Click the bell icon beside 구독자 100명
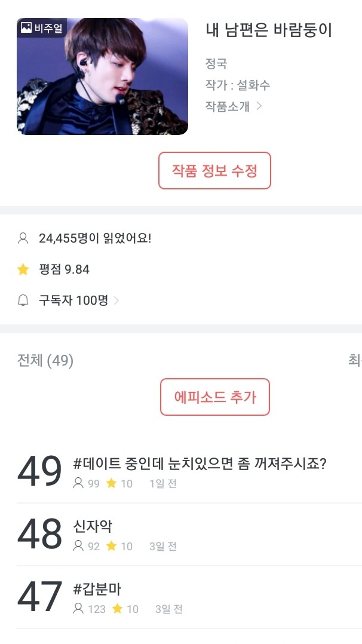Viewport: 362px width, 644px height. point(23,300)
